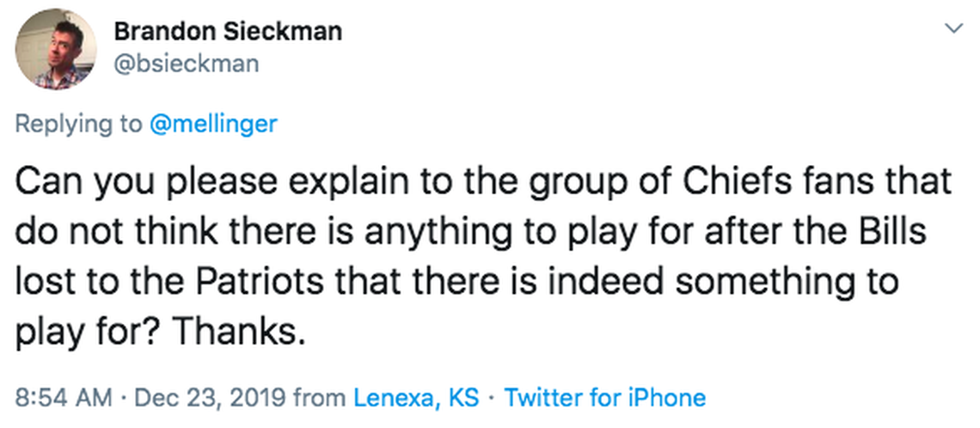The height and width of the screenshot is (428, 980).
Task: Click the "Replying to" label
Action: [79, 124]
